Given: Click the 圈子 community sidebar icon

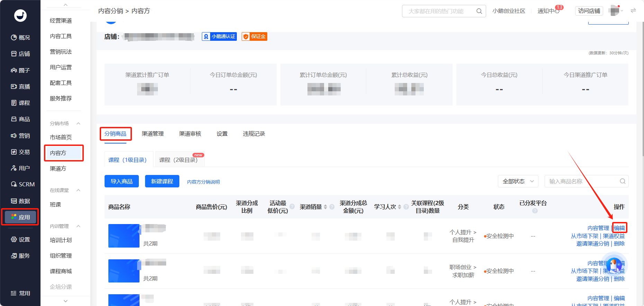Looking at the screenshot, I should (x=14, y=70).
